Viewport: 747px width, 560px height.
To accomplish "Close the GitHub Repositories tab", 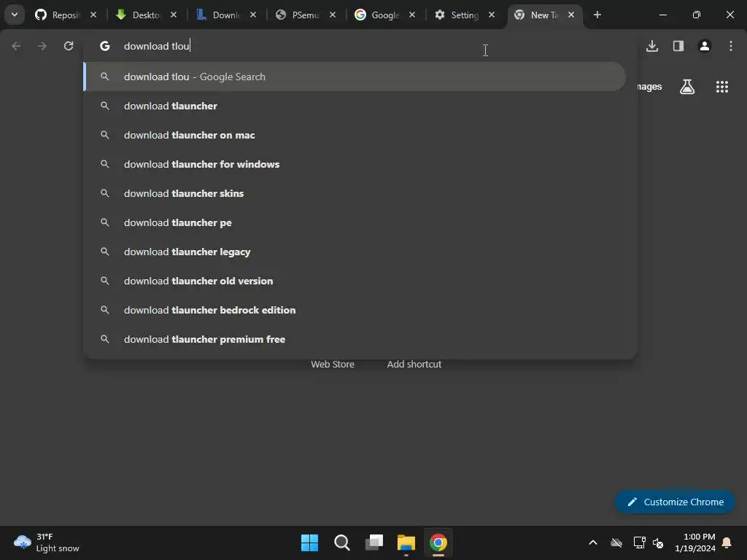I will (93, 15).
